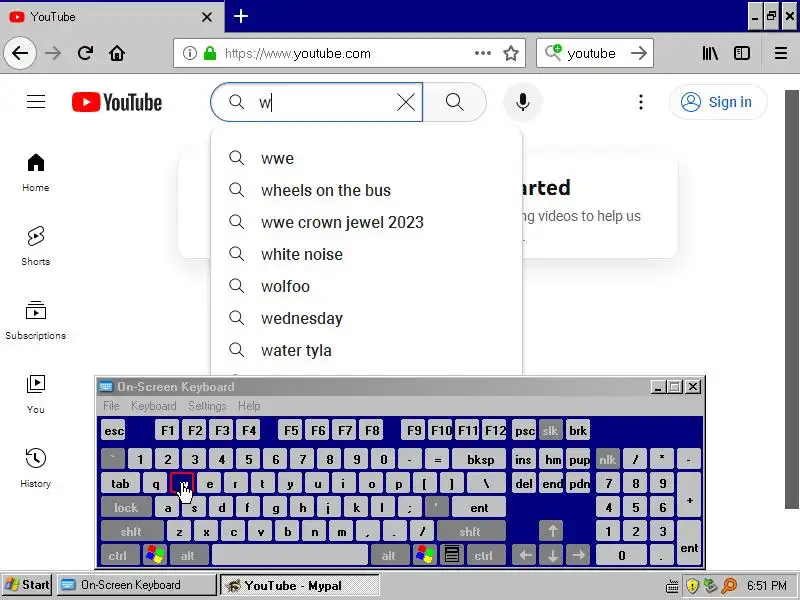Open page actions three-dot menu in address bar
This screenshot has height=600, width=800.
pos(482,53)
